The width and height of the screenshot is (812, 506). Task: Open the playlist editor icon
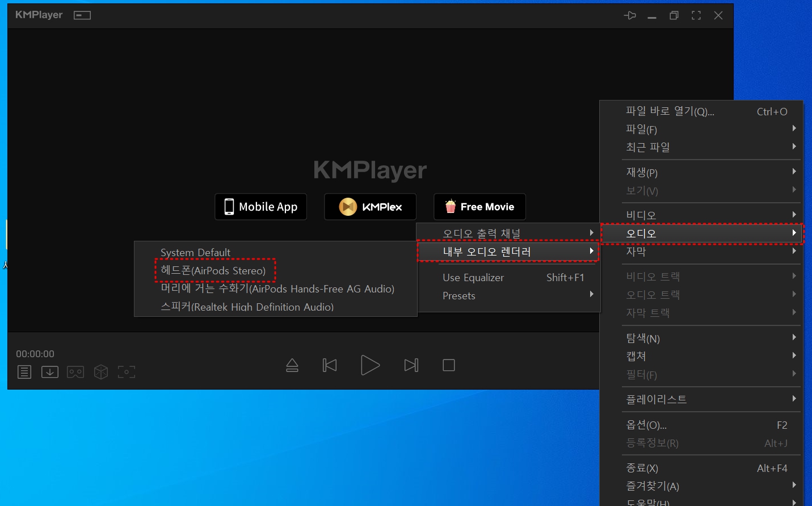click(x=24, y=372)
